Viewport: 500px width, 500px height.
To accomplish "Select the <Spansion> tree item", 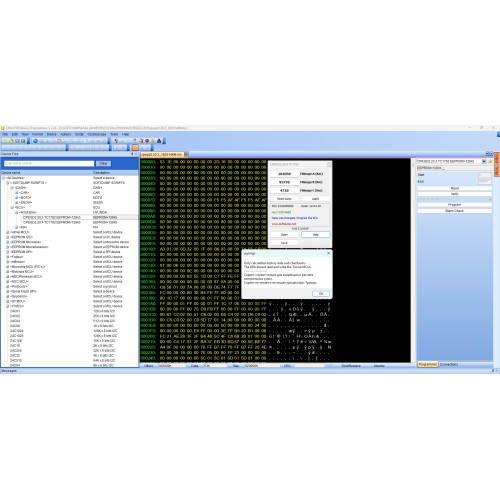I will [19, 296].
